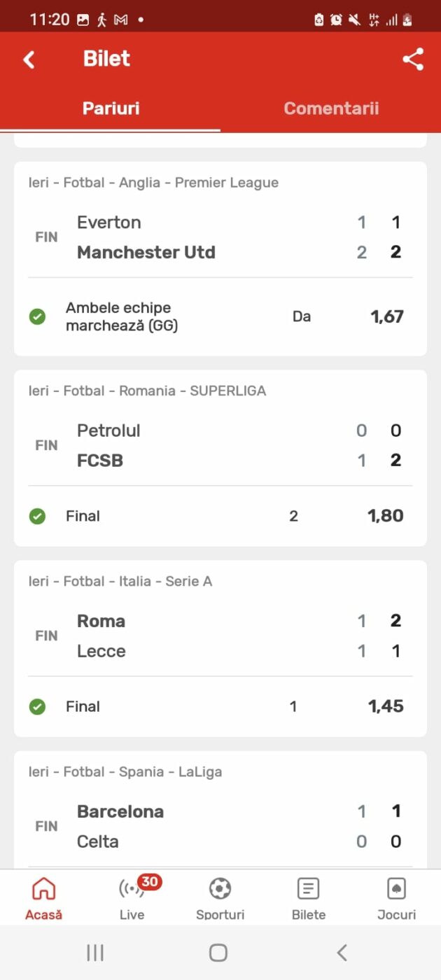
Task: Tap the 1,45 odds on the Roma bet
Action: [385, 707]
